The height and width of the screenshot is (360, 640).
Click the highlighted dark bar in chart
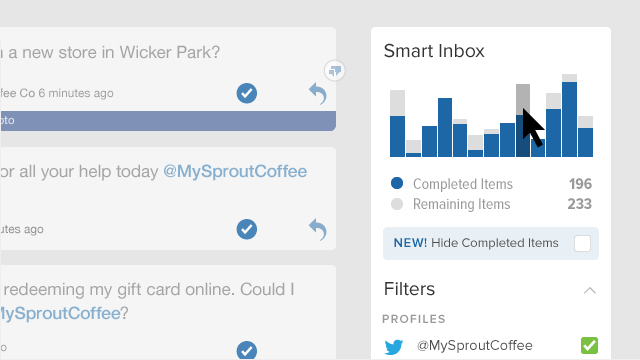coord(523,120)
